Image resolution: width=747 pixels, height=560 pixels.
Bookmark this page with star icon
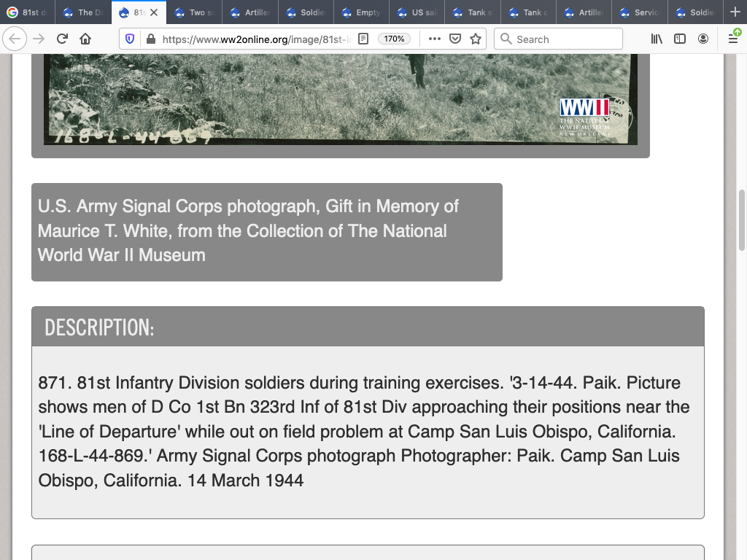point(476,39)
